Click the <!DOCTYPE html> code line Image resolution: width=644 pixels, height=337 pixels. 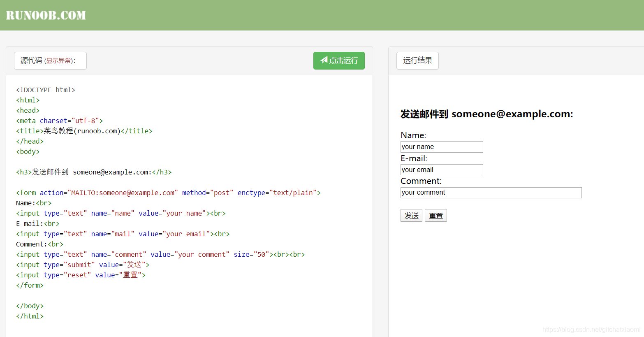[46, 90]
